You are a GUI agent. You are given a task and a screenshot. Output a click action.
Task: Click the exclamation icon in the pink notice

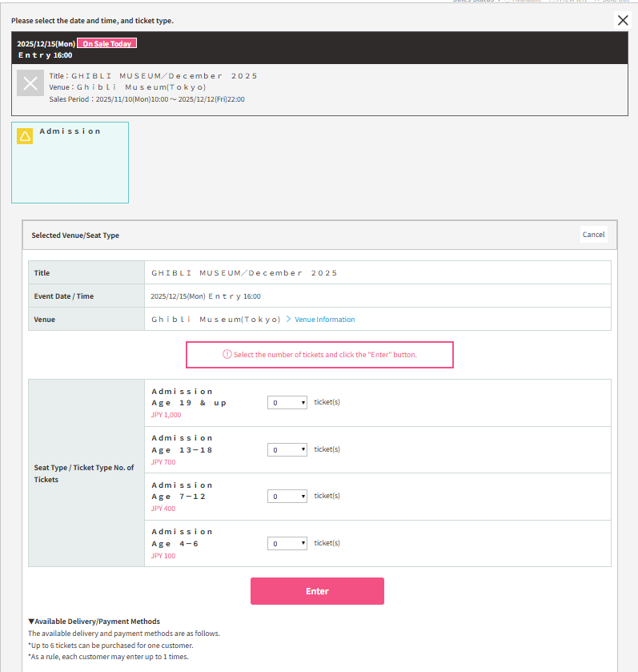(227, 354)
